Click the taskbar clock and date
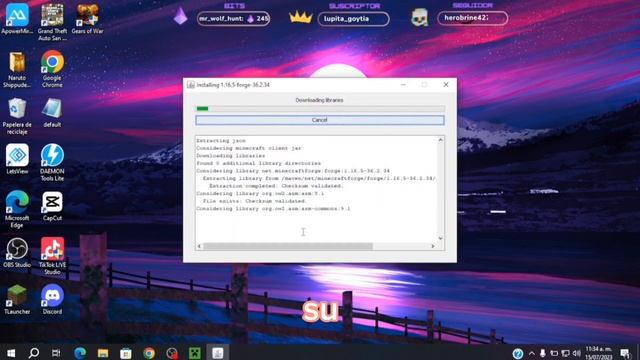 coord(600,353)
